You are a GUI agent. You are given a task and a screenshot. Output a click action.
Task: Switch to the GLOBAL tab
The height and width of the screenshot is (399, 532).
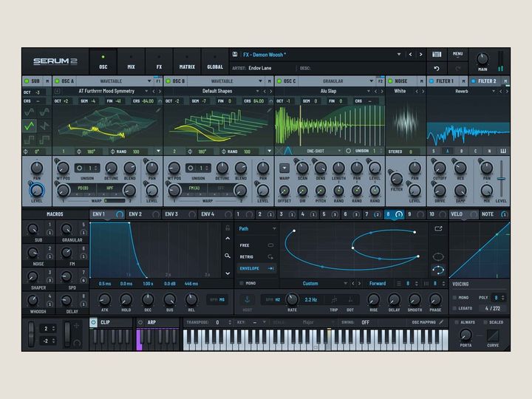coord(215,62)
